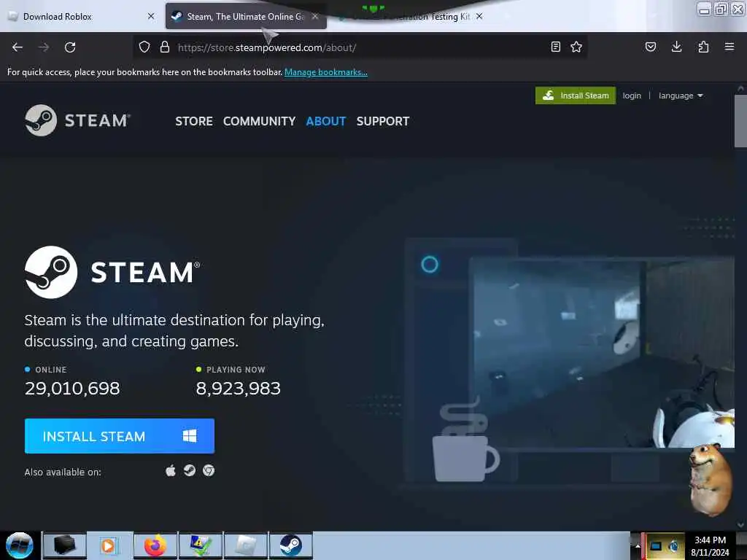Click the blue INSTALL STEAM button
Screen dimensions: 747x560
(x=120, y=436)
